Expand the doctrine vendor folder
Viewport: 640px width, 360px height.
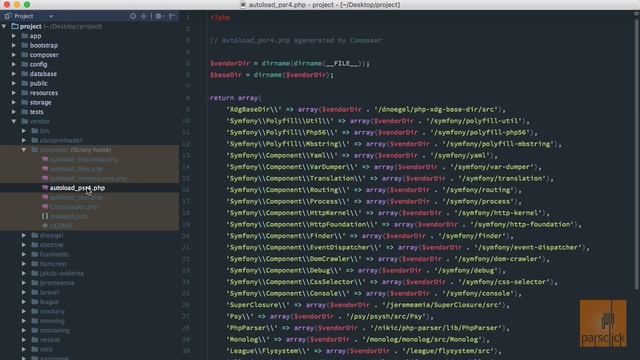tap(24, 245)
